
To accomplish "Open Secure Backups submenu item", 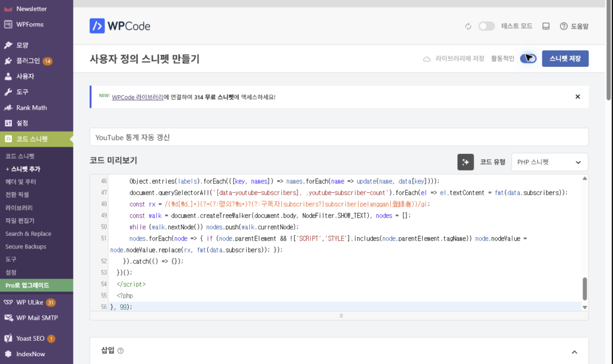I will [x=26, y=246].
